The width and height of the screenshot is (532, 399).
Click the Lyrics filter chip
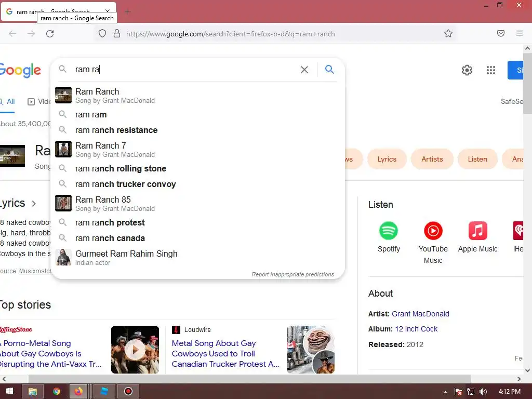[387, 159]
